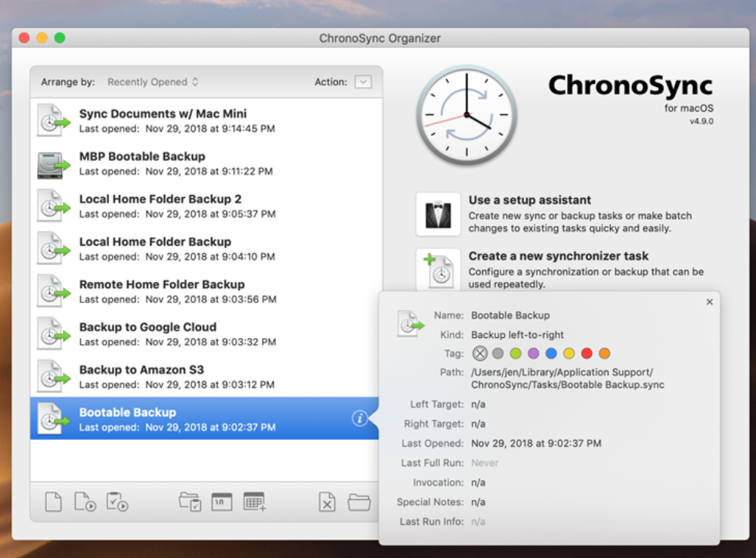756x558 pixels.
Task: Click the MBP Bootable Backup drive icon
Action: (53, 164)
